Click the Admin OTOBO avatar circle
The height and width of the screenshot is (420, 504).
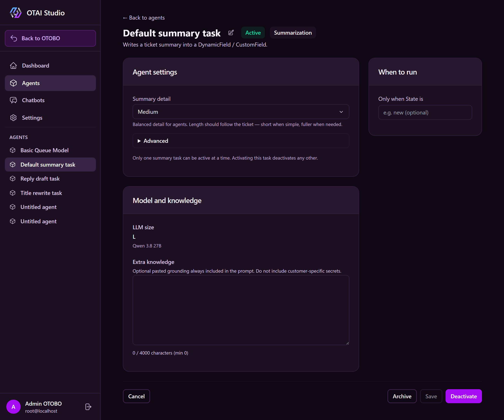13,407
